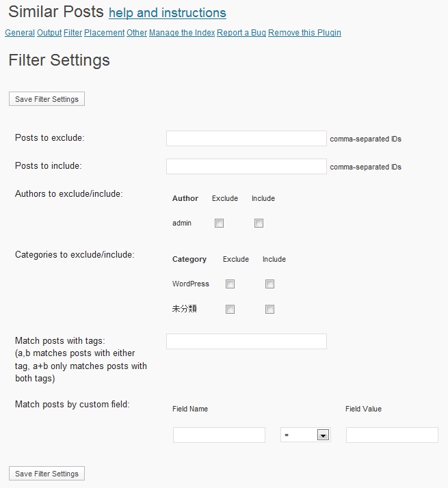Tick Exclude for 未分類 category
This screenshot has height=488, width=448.
[230, 310]
